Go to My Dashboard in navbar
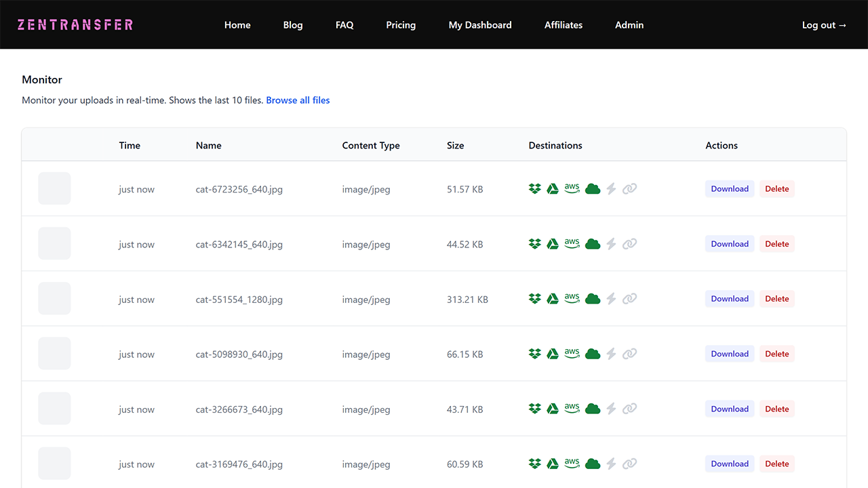Screen dimensions: 868x488 480,25
